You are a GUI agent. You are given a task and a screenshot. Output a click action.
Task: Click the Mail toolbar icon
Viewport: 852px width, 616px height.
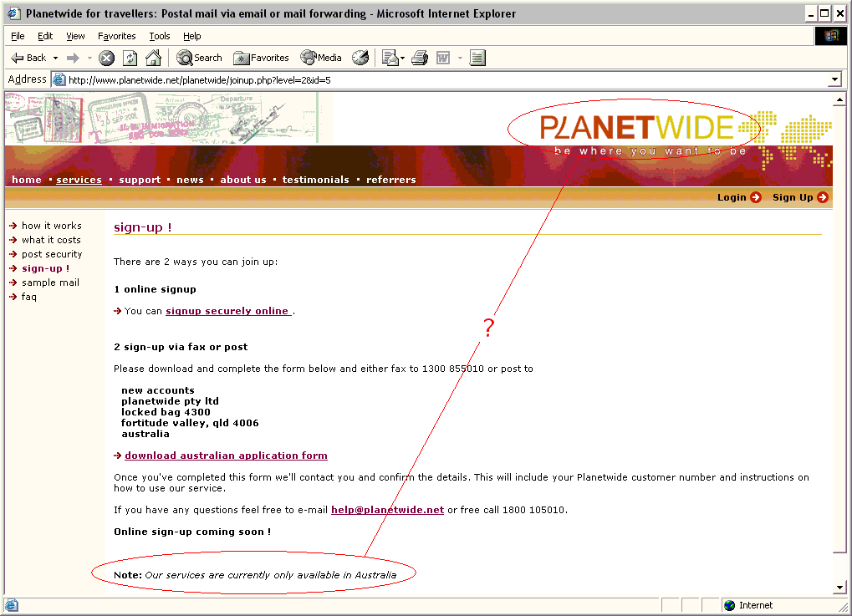coord(390,58)
